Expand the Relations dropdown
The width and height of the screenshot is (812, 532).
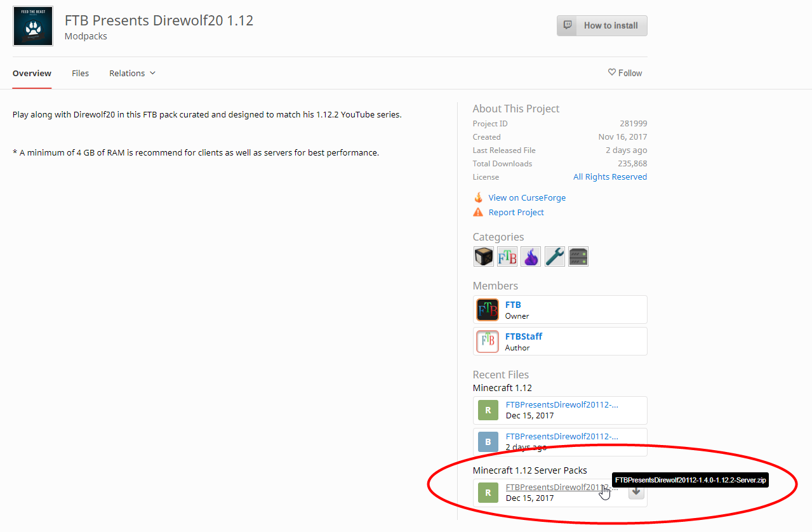click(131, 73)
